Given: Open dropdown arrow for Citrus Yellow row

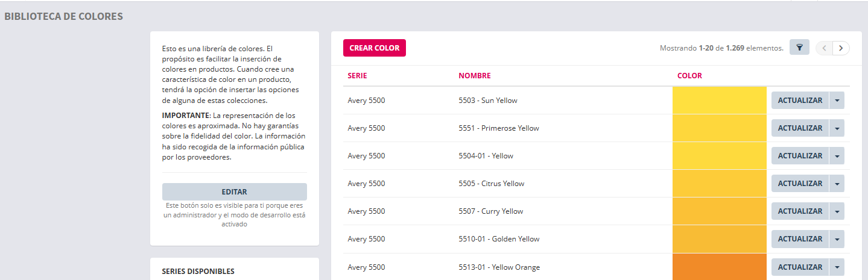Looking at the screenshot, I should [x=837, y=184].
